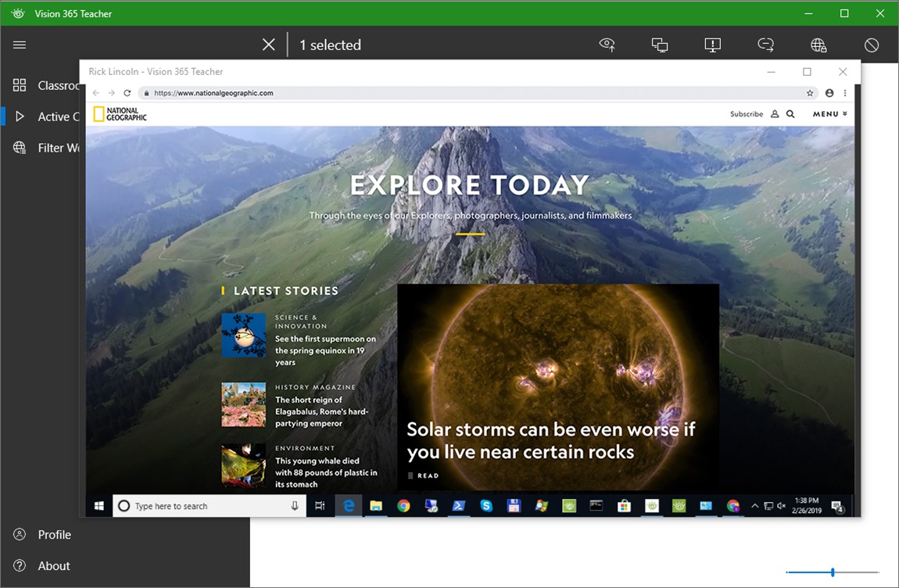Expand the MENU dropdown
Image resolution: width=899 pixels, height=588 pixels.
coord(829,114)
